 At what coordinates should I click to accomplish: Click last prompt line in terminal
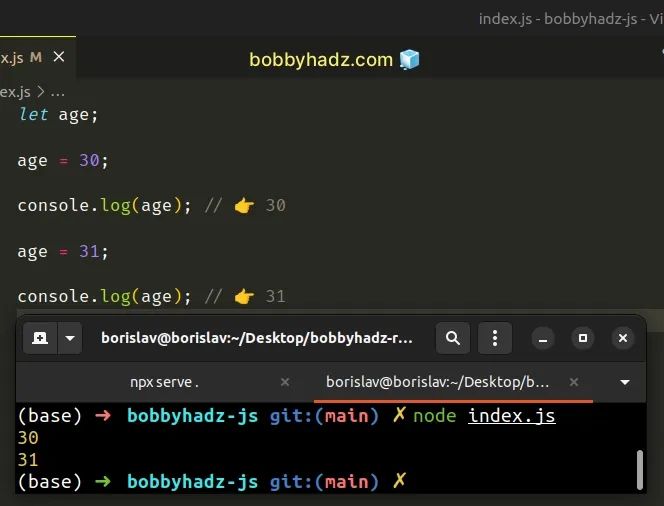[212, 482]
